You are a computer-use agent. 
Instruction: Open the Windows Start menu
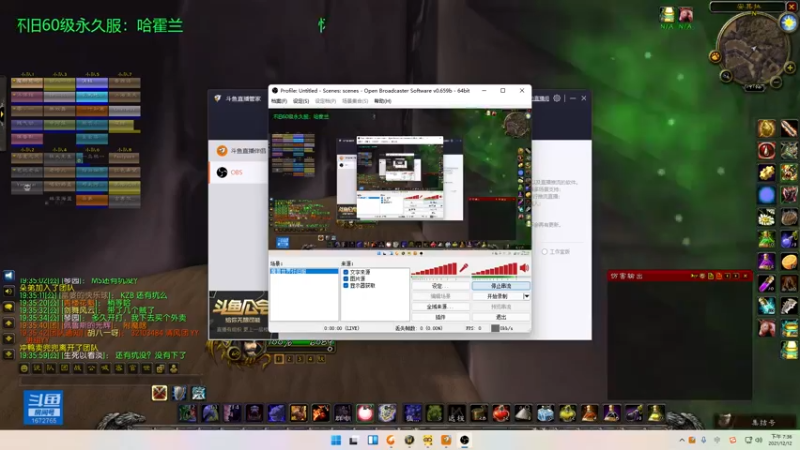[336, 440]
